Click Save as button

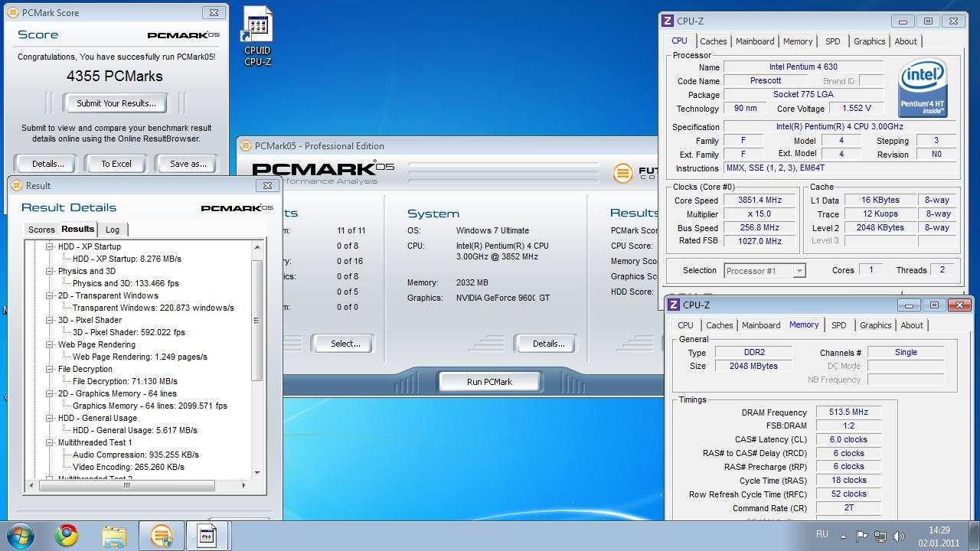[188, 164]
